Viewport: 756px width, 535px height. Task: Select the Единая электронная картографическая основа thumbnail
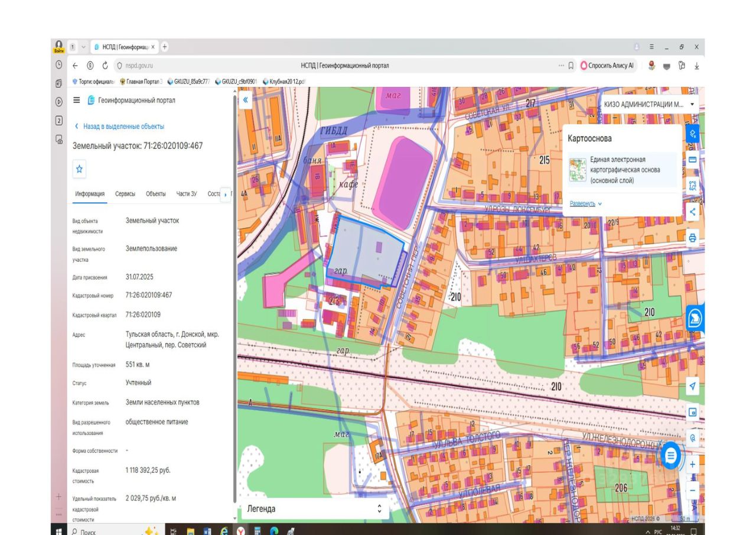576,169
